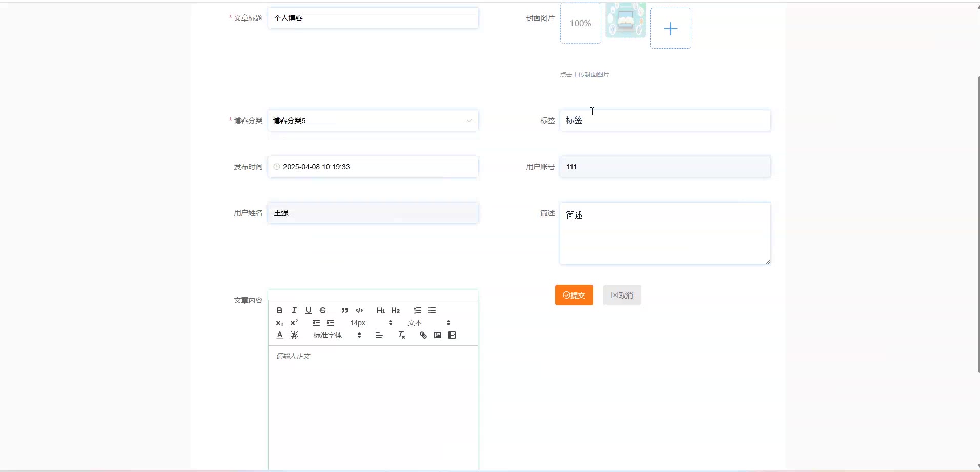Insert a hyperlink into the content
This screenshot has height=472, width=980.
pyautogui.click(x=423, y=335)
